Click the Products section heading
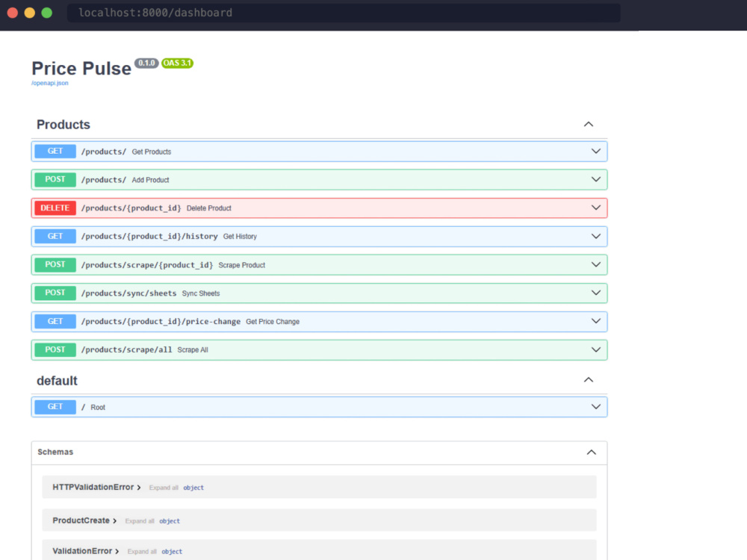Viewport: 747px width, 560px height. [x=63, y=124]
